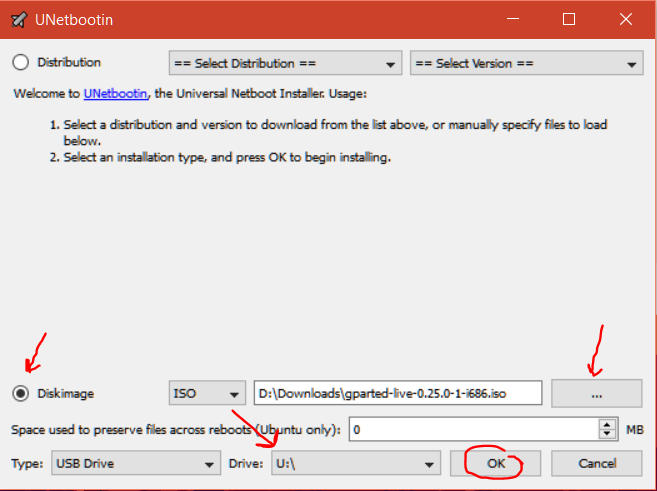Click the Cancel button
This screenshot has width=657, height=491.
[x=597, y=463]
